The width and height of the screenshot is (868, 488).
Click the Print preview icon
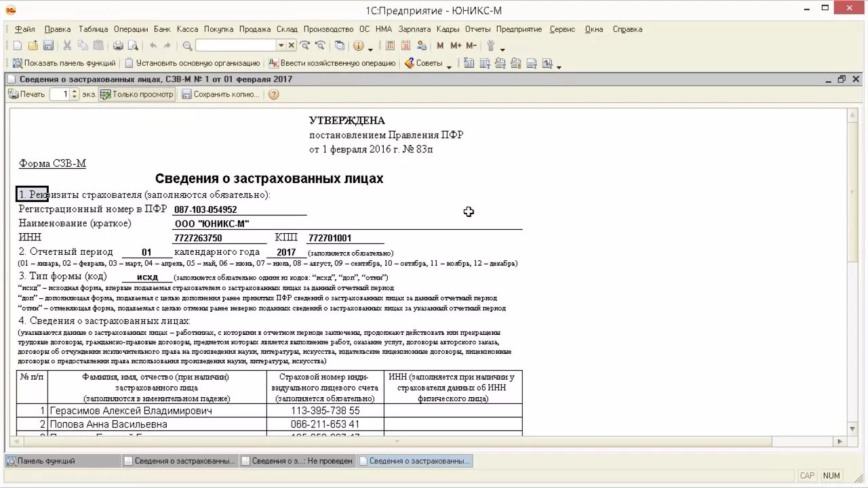pos(133,45)
